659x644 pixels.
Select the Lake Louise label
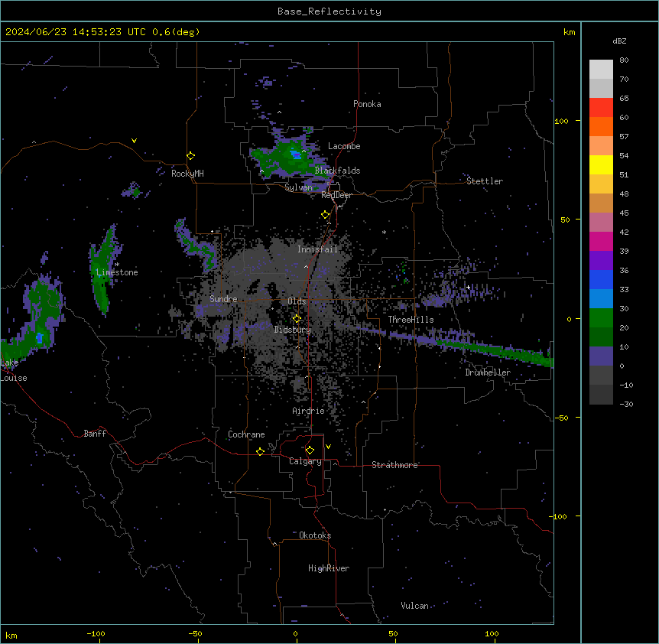14,370
